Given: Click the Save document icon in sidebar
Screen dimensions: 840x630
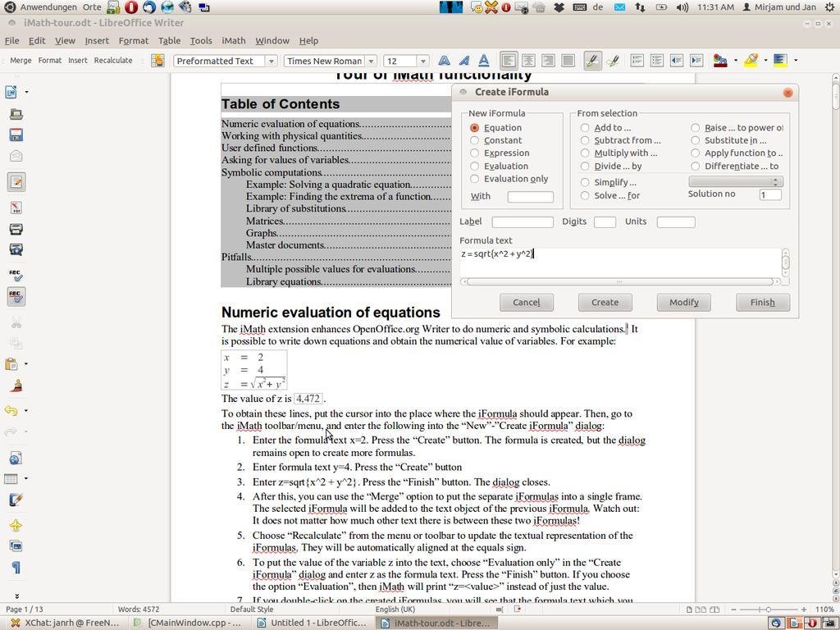Looking at the screenshot, I should pos(16,135).
